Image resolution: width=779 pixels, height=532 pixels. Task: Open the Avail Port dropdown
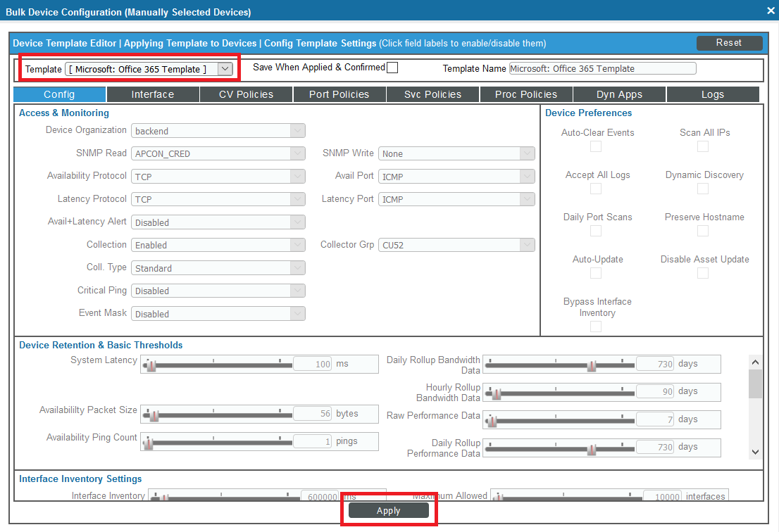tap(456, 177)
